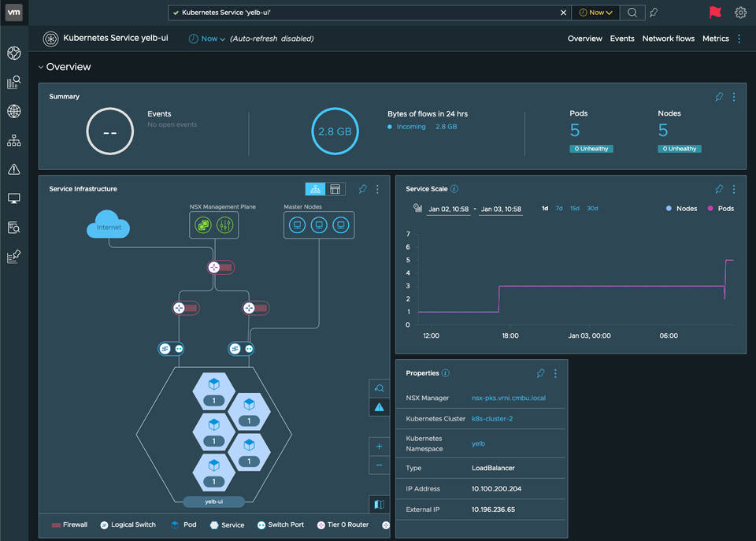This screenshot has width=756, height=541.
Task: Click the topology search reset icon
Action: [379, 388]
